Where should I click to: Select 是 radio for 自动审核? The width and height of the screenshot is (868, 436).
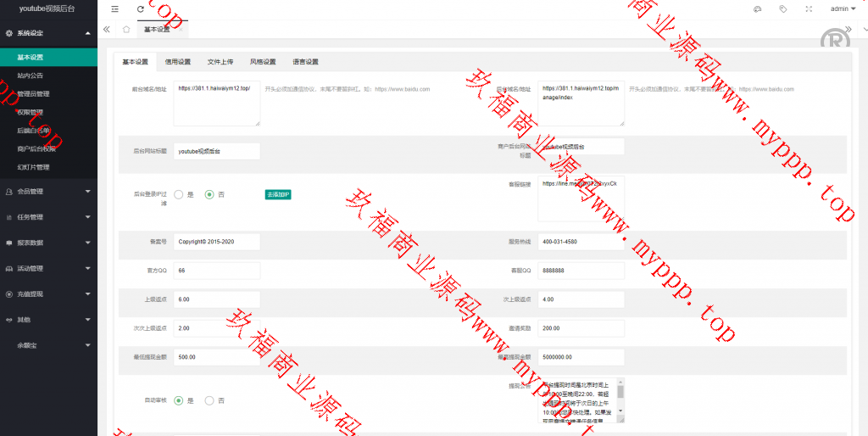pyautogui.click(x=179, y=400)
